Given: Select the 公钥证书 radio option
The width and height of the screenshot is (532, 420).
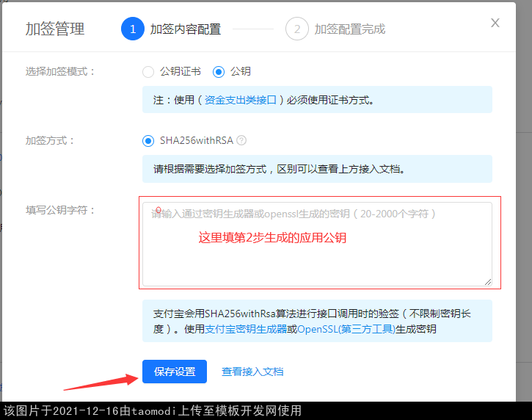Looking at the screenshot, I should [x=148, y=72].
